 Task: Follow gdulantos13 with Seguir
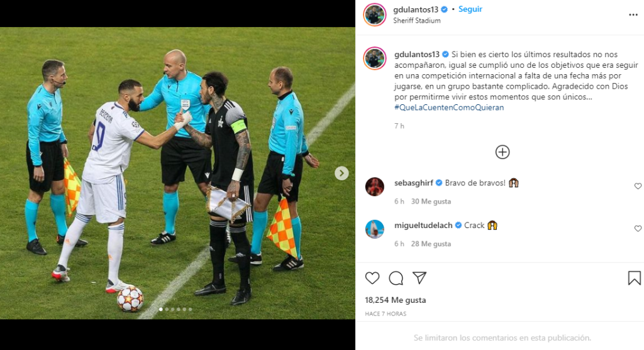click(470, 9)
